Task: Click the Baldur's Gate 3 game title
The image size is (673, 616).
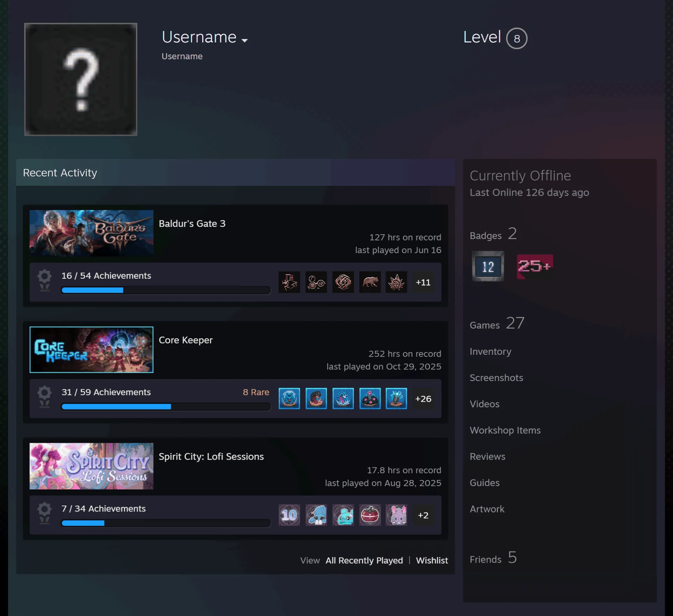Action: 192,224
